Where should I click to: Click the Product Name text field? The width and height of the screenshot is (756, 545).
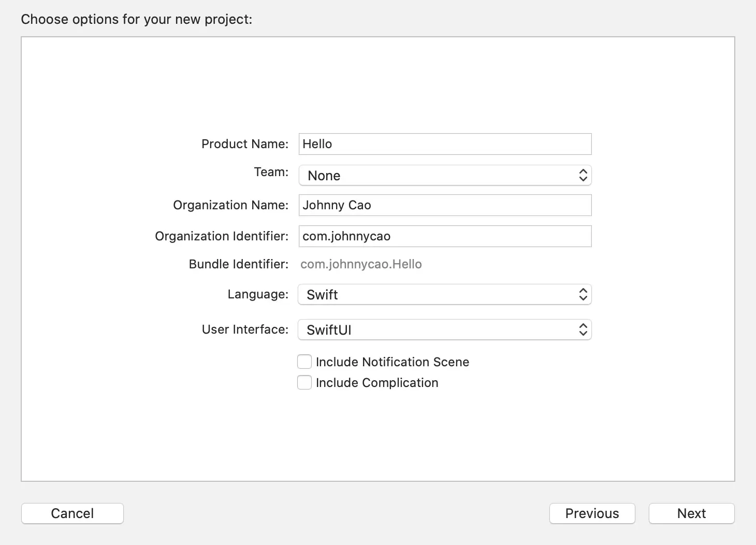pyautogui.click(x=444, y=144)
